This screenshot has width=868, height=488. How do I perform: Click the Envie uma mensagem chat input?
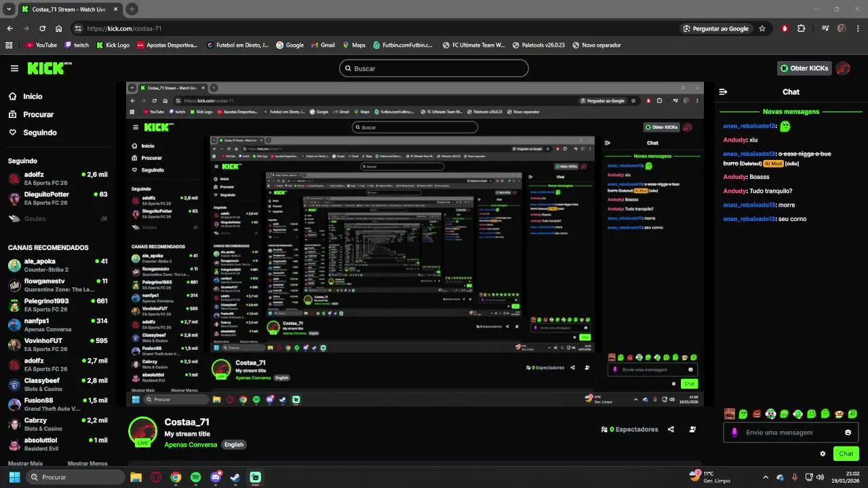[x=791, y=432]
